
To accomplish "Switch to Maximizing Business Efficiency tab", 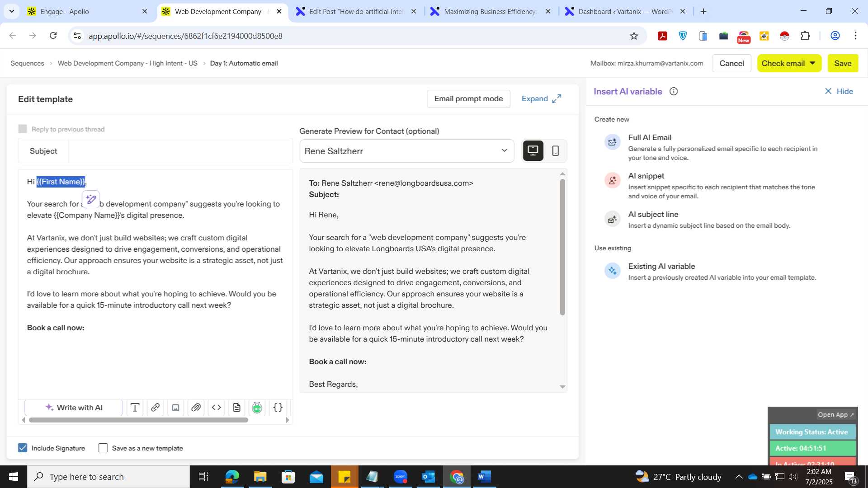I will pyautogui.click(x=491, y=11).
